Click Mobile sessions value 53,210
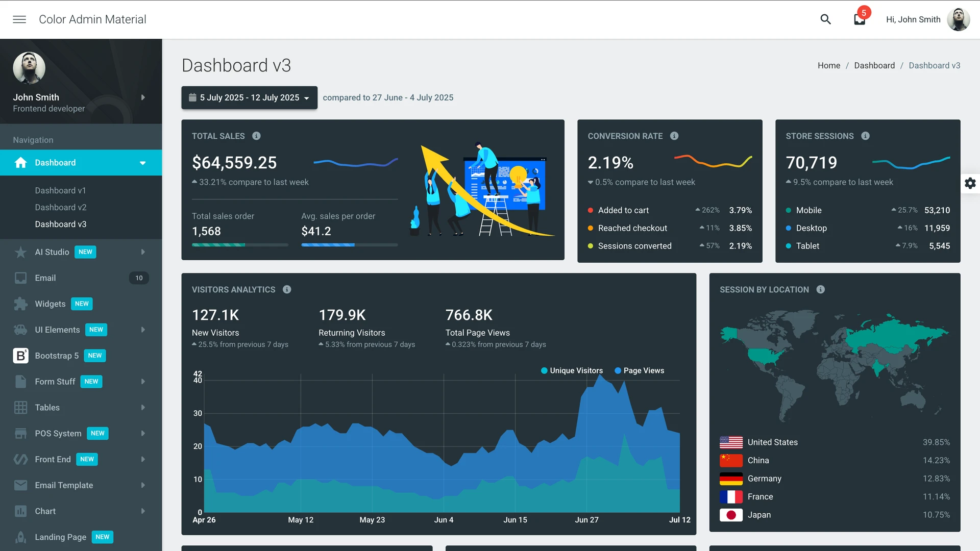 coord(937,210)
